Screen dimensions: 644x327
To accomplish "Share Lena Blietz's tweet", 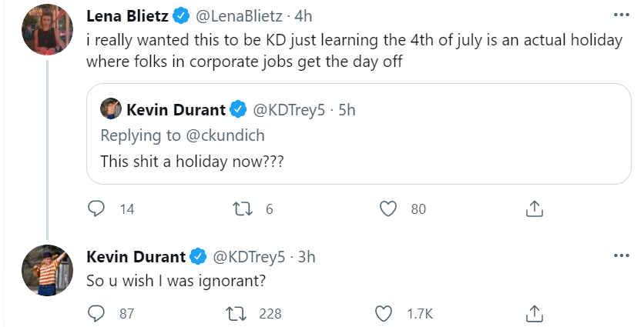I will 535,209.
